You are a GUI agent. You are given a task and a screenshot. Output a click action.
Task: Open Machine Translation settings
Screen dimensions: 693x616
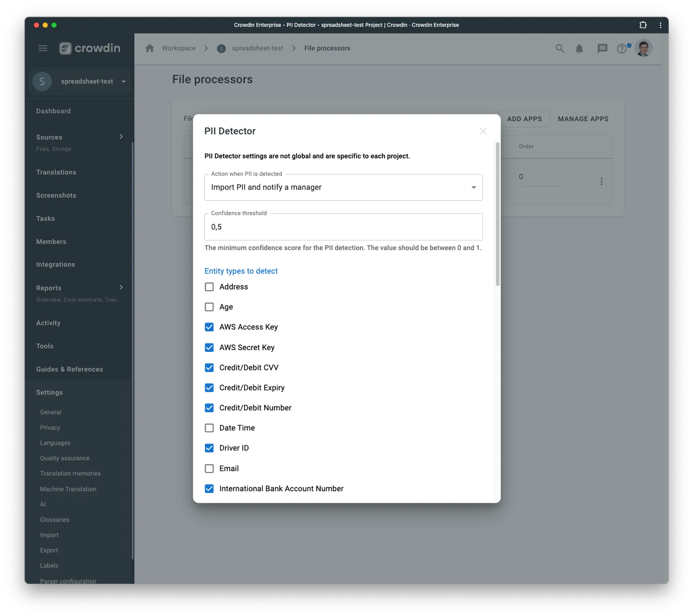point(68,489)
